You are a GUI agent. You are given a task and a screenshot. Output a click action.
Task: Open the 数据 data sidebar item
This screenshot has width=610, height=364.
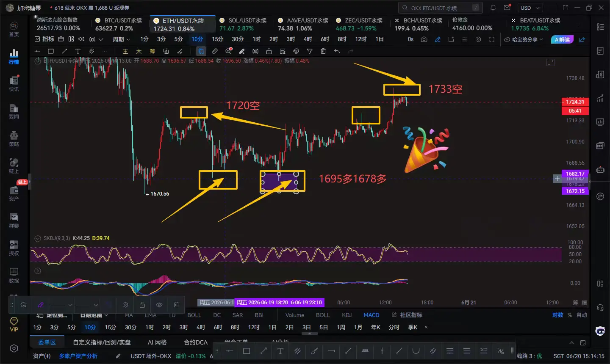14,276
